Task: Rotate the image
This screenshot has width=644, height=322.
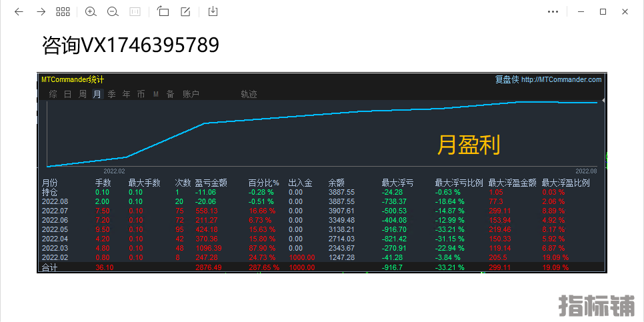Action: pyautogui.click(x=163, y=12)
